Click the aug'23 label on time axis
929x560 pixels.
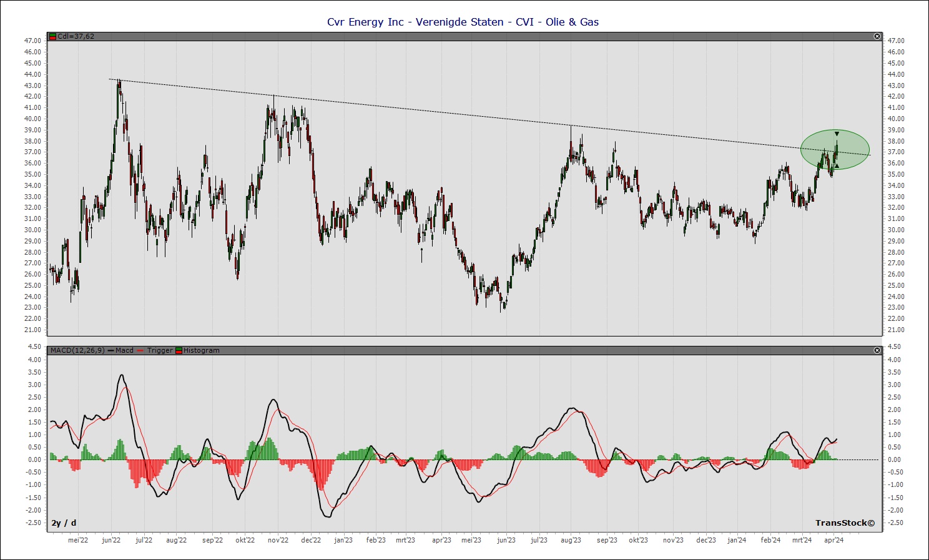pyautogui.click(x=571, y=540)
